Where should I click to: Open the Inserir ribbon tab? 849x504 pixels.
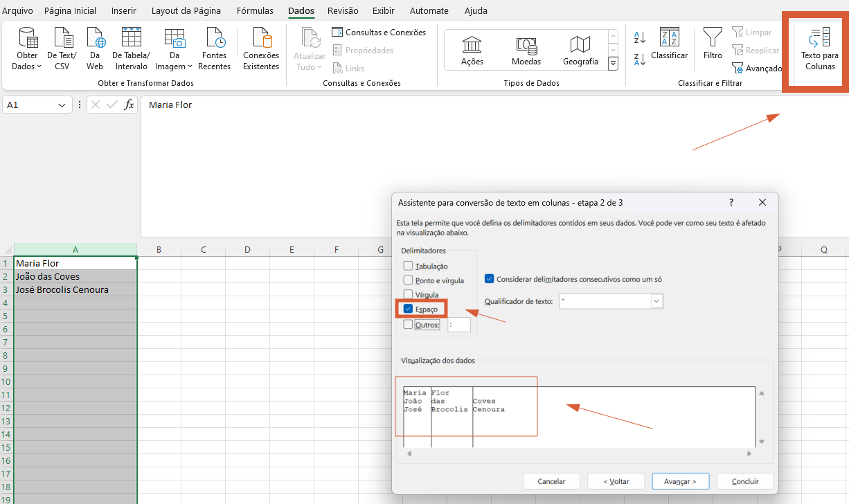(124, 11)
